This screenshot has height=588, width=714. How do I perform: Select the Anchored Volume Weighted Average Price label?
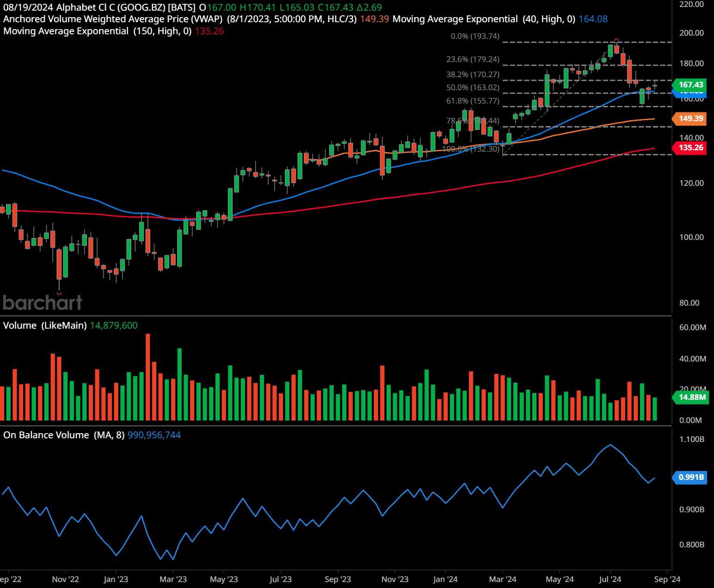point(113,19)
